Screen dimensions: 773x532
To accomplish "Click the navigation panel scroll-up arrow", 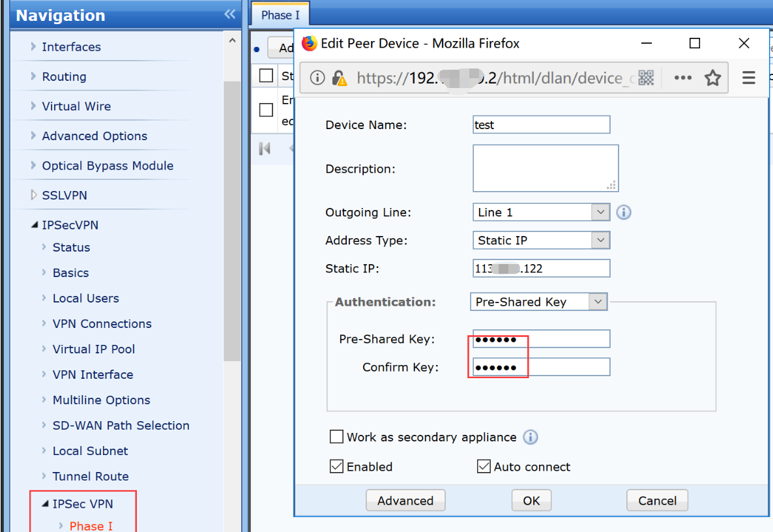I will pos(232,40).
